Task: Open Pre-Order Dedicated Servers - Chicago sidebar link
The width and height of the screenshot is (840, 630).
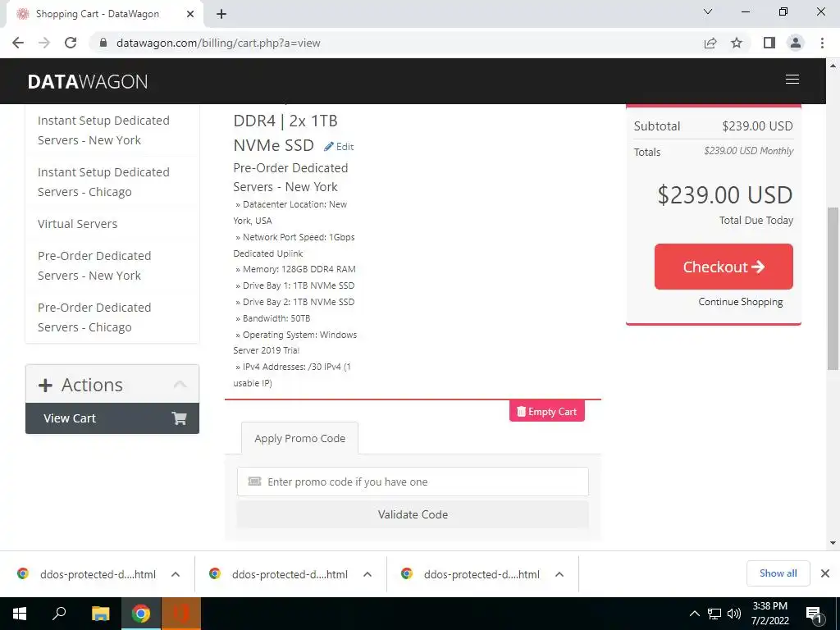Action: point(94,317)
